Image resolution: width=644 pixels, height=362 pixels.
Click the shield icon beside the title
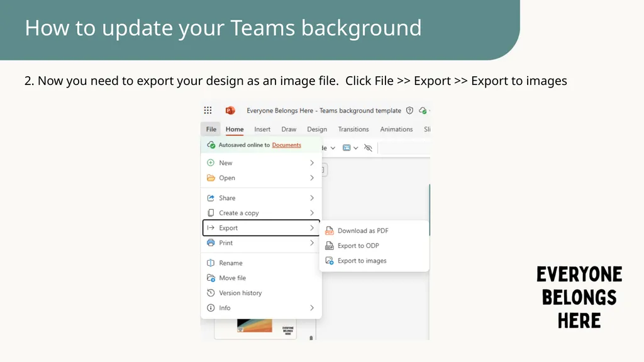pos(409,110)
